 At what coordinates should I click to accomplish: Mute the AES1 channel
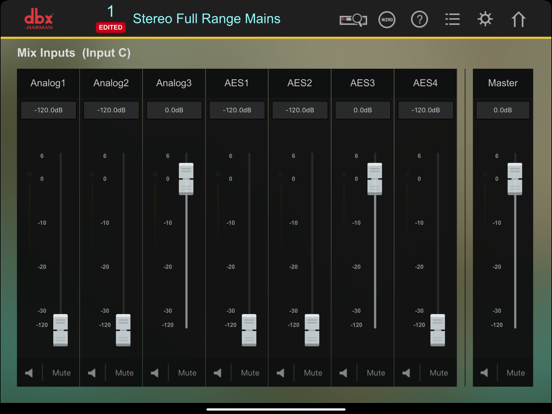[250, 373]
